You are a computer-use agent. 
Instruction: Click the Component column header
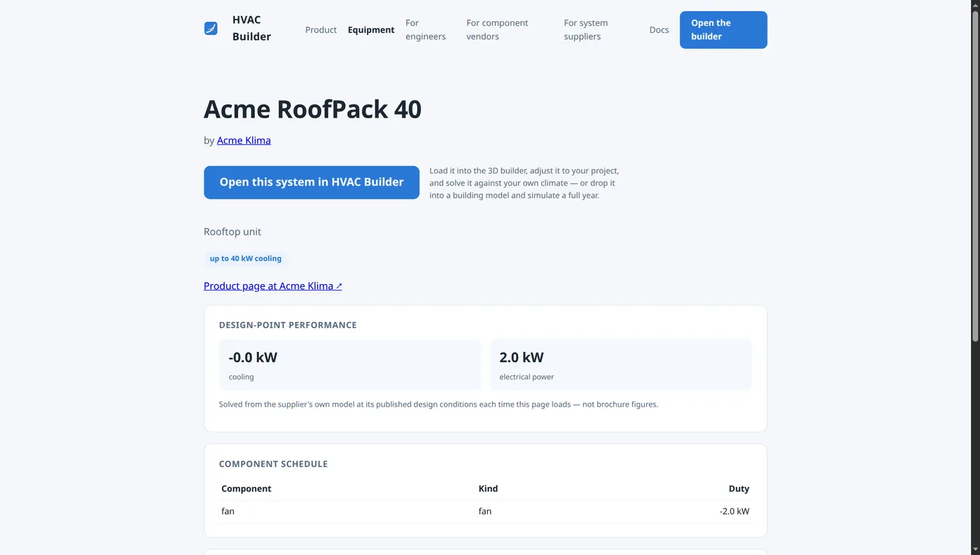coord(246,489)
